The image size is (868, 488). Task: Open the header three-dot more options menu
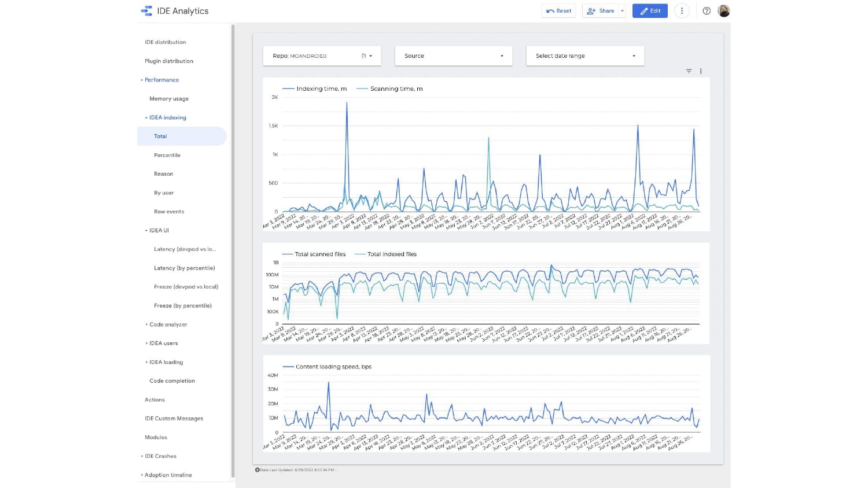(682, 10)
